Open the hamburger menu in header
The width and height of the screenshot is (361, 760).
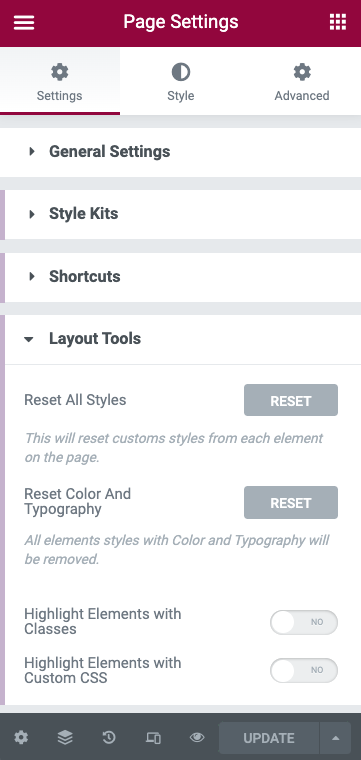[24, 22]
